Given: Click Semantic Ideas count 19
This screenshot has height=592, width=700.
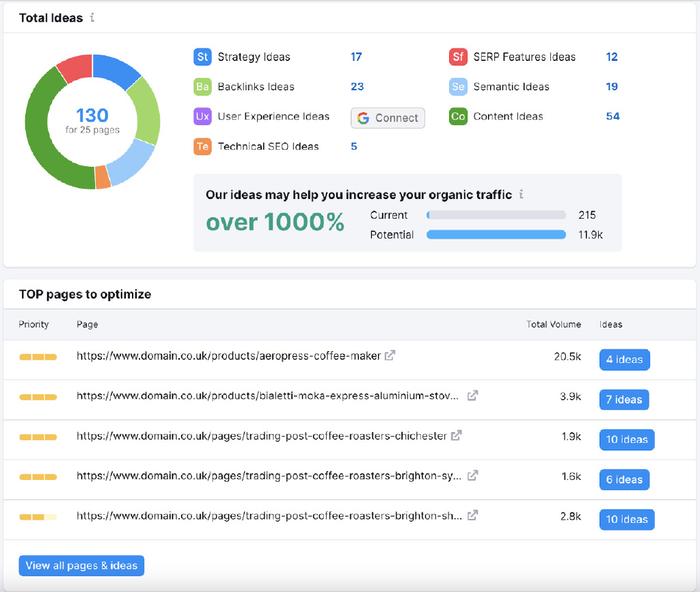Looking at the screenshot, I should coord(612,87).
